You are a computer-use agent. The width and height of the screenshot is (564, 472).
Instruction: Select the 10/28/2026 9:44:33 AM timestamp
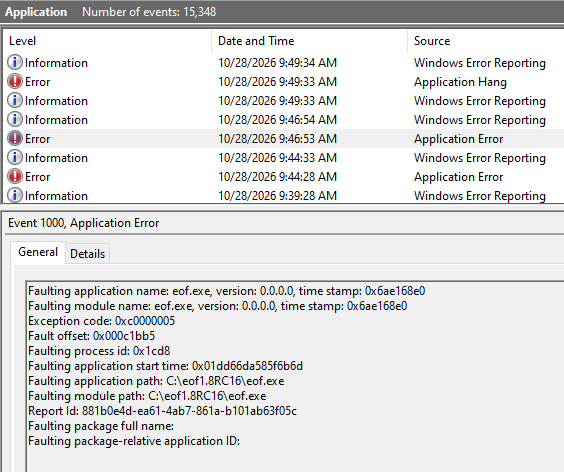[x=277, y=158]
